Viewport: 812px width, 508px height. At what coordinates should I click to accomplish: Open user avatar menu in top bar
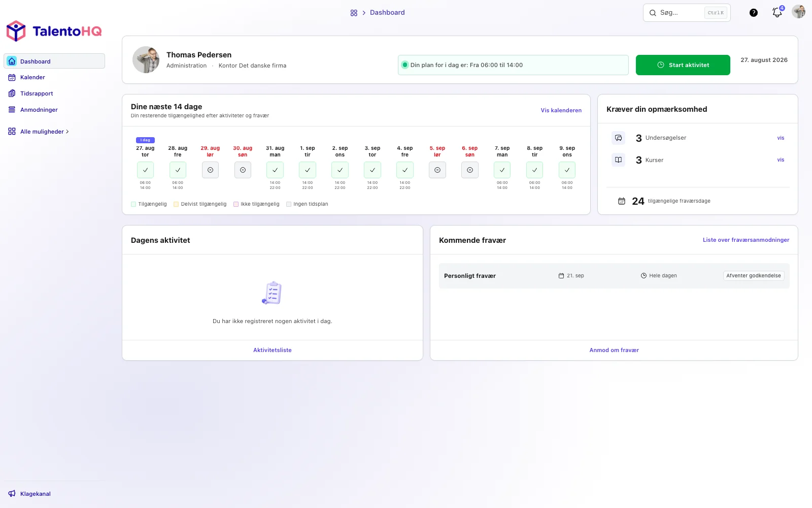(x=798, y=12)
